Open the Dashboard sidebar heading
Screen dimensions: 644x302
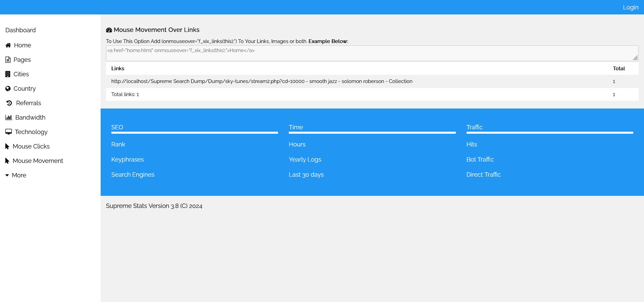20,30
